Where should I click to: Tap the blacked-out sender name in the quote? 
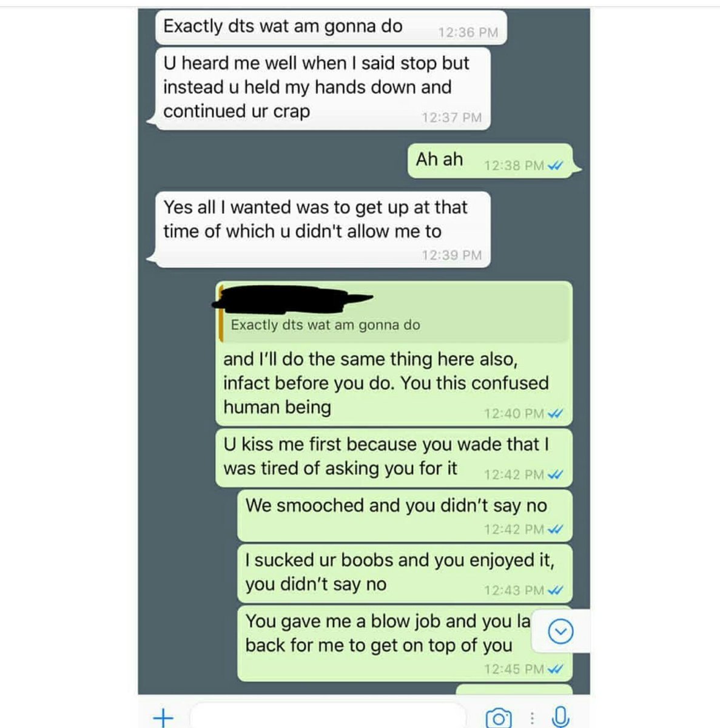[x=291, y=298]
